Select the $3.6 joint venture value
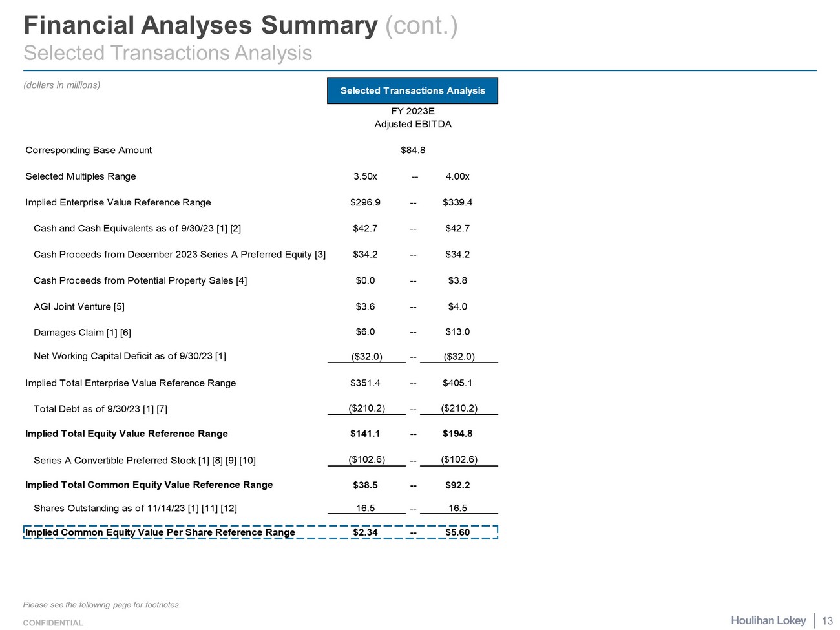This screenshot has width=840, height=630. tap(365, 306)
